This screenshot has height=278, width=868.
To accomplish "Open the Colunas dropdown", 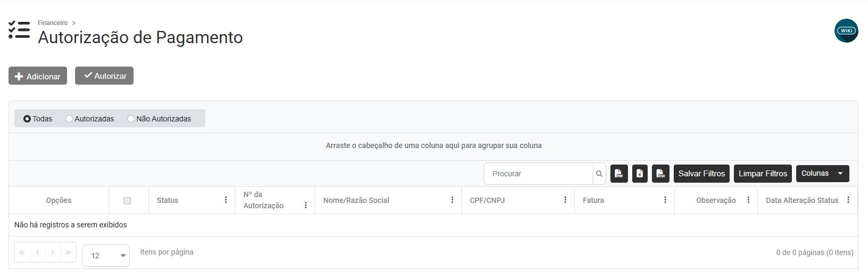I will 822,174.
